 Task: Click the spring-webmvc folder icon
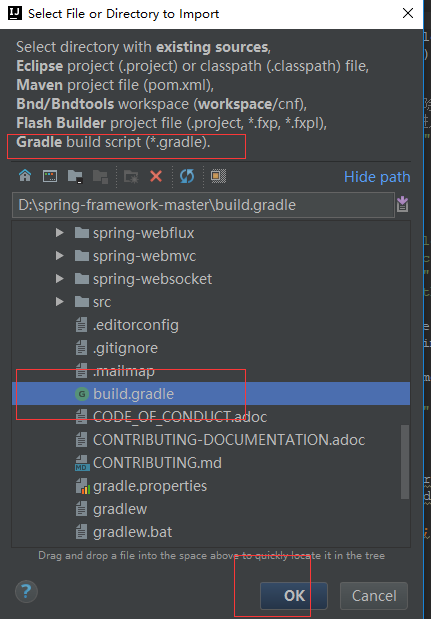(82, 256)
